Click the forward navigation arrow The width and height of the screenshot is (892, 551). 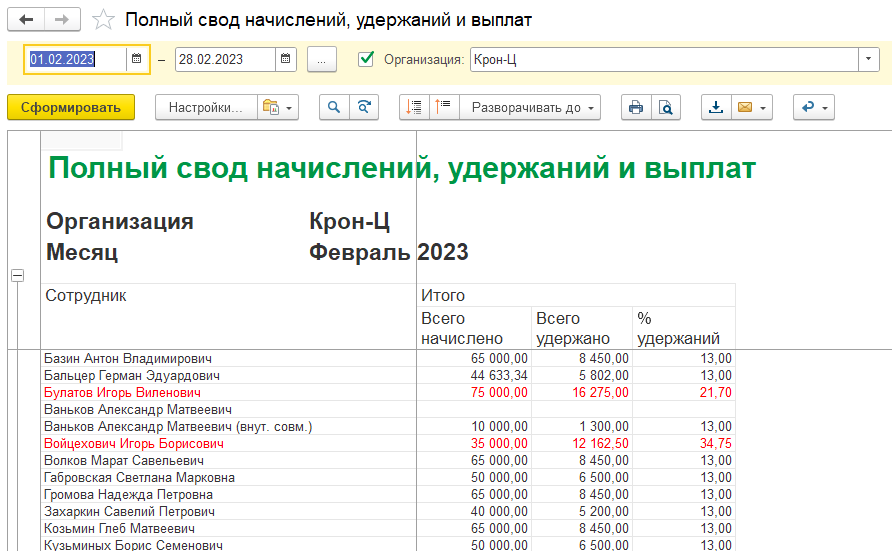click(x=62, y=20)
